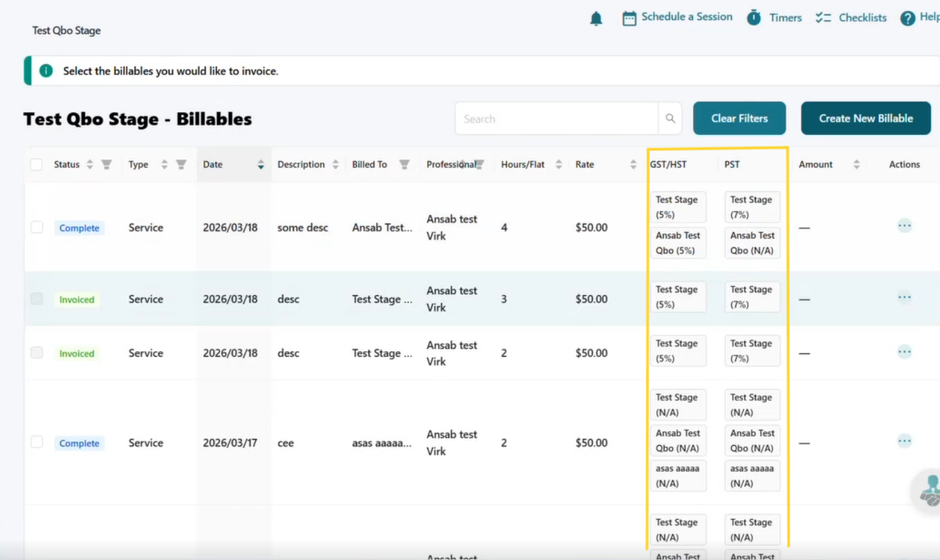Click the search magnifier icon
This screenshot has width=940, height=560.
670,119
